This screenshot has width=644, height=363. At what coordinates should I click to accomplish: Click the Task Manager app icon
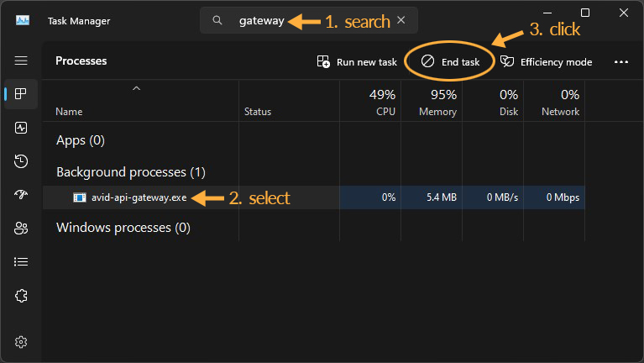[x=23, y=20]
